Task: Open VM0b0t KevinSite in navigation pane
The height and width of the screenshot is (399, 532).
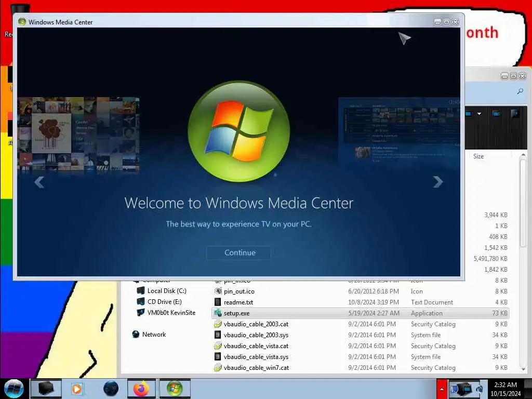Action: (x=171, y=312)
